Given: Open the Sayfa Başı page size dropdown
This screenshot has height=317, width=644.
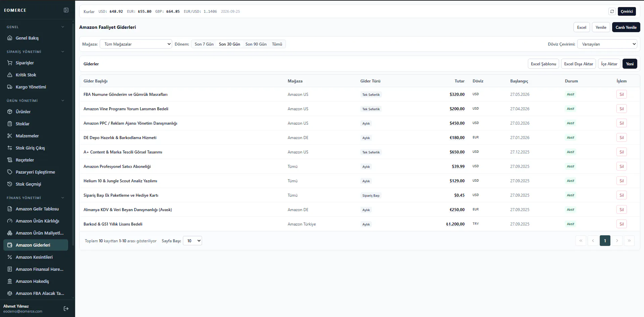Looking at the screenshot, I should point(192,241).
